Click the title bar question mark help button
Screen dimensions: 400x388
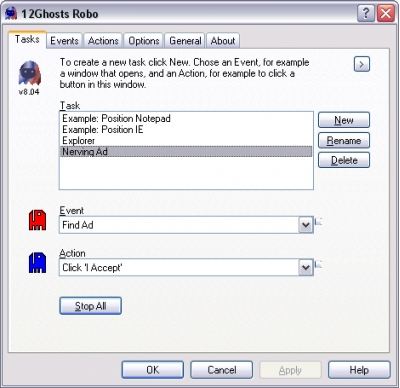366,14
